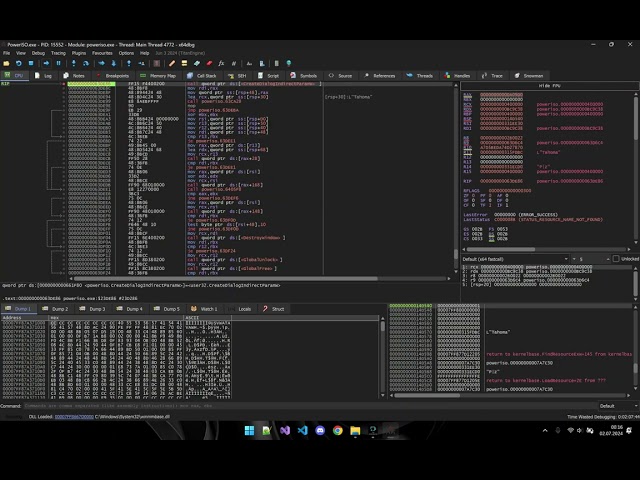Switch to the Memory Map tab
Image resolution: width=640 pixels, height=480 pixels.
[x=158, y=76]
